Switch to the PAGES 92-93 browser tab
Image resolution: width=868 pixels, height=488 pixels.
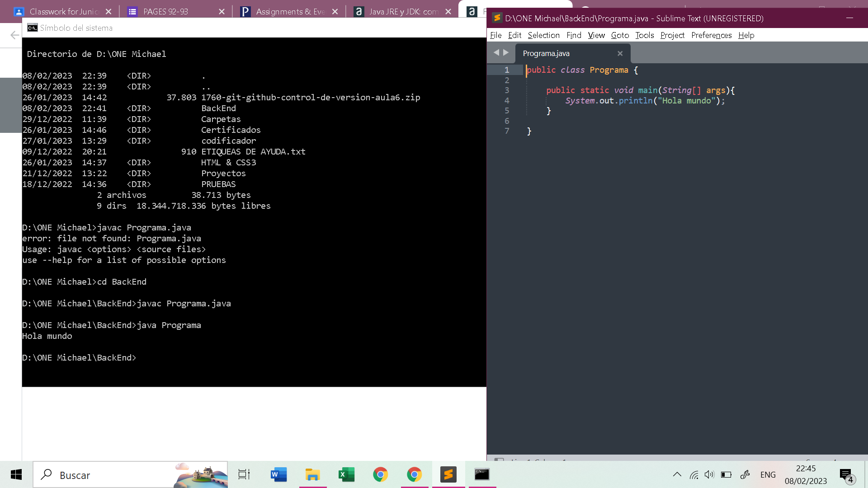tap(176, 11)
